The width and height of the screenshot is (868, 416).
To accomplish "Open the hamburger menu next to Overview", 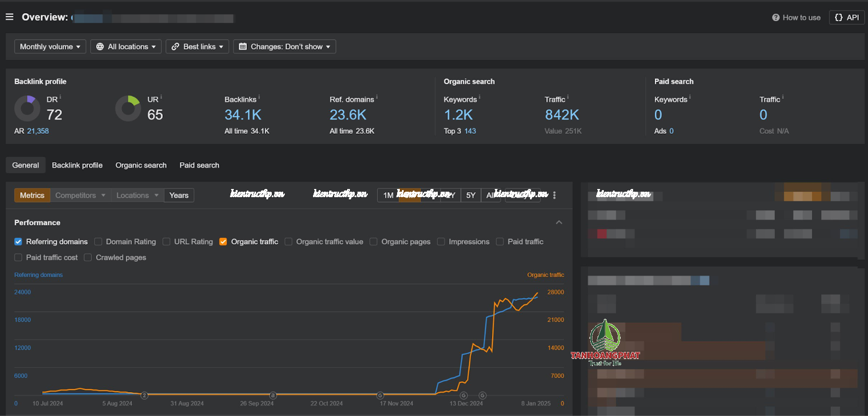I will tap(9, 17).
